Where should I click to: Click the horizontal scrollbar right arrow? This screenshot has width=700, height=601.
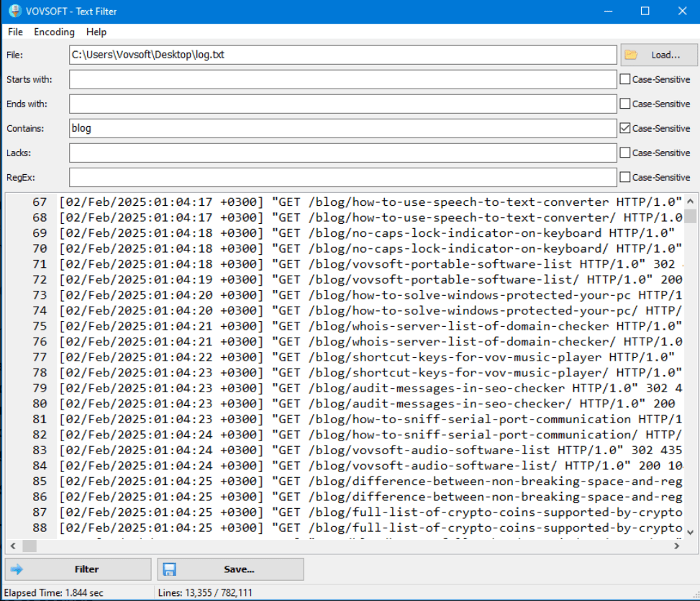tap(677, 546)
